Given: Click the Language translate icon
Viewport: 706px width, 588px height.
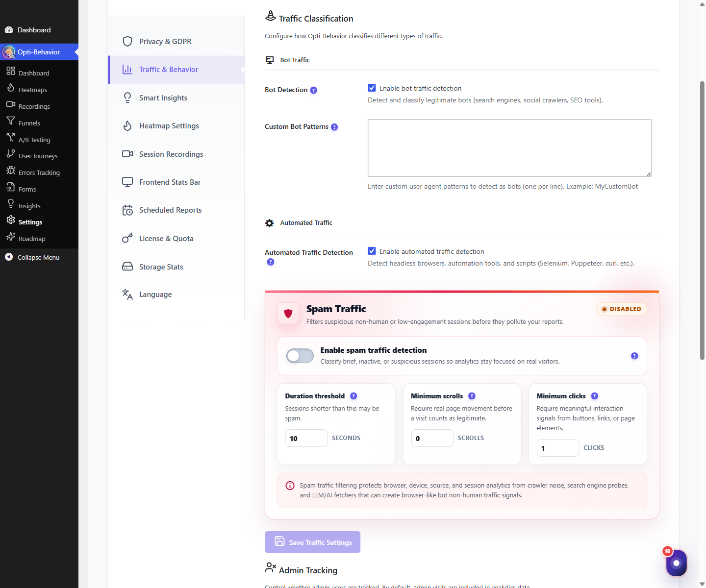Looking at the screenshot, I should pyautogui.click(x=127, y=294).
